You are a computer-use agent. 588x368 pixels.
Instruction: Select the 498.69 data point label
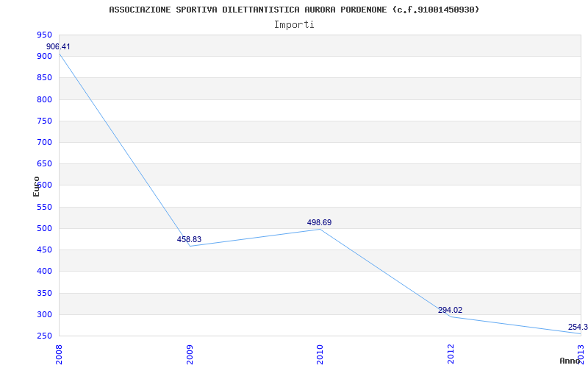319,223
